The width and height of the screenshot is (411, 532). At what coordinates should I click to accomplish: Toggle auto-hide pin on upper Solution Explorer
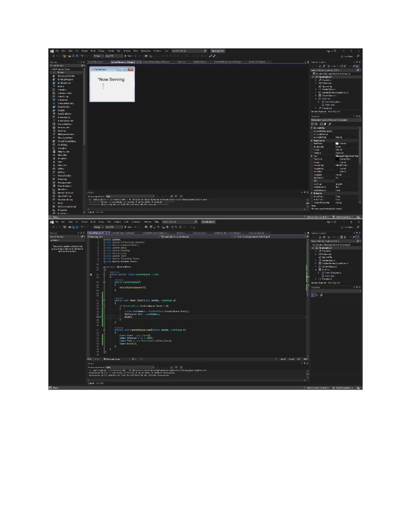click(357, 62)
